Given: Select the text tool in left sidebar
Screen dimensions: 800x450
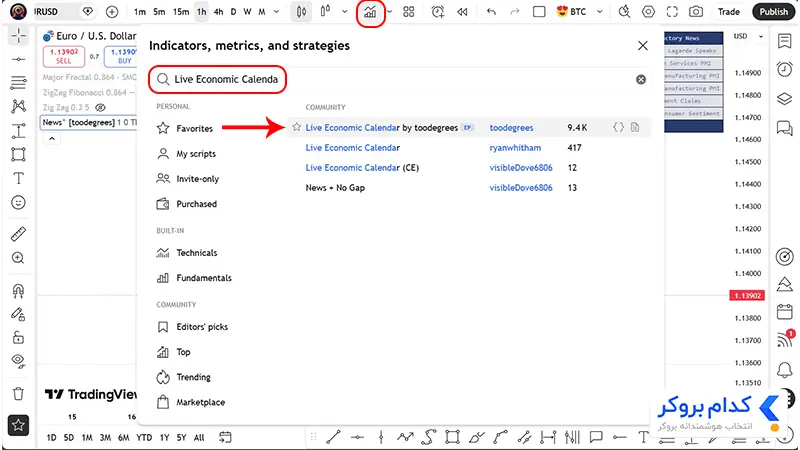Looking at the screenshot, I should 18,178.
